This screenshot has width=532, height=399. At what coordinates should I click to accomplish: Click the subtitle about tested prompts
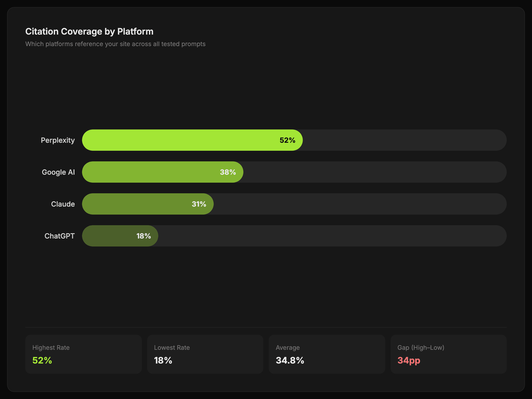pyautogui.click(x=115, y=44)
